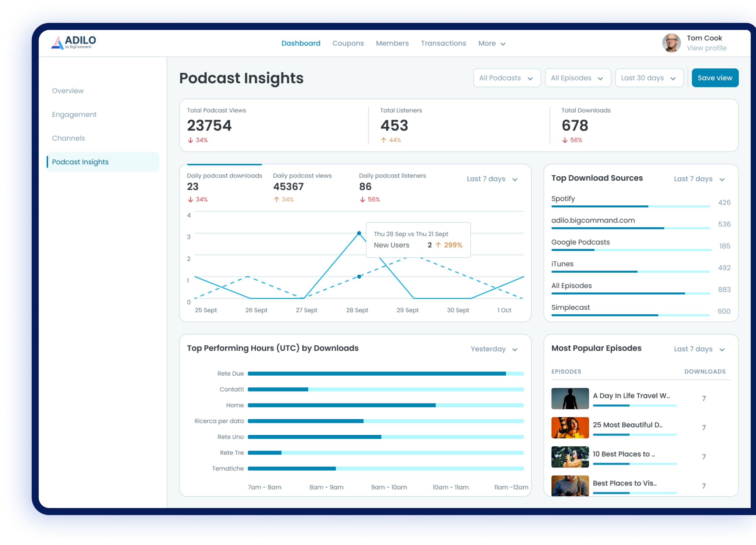Click the Rete Tre hours bar
Viewport: 756px width, 545px height.
click(386, 453)
